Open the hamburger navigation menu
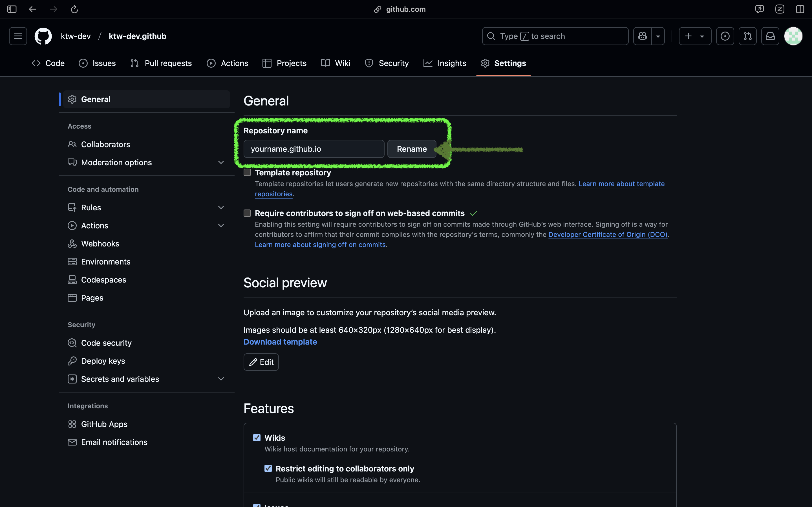This screenshot has width=812, height=507. click(18, 36)
